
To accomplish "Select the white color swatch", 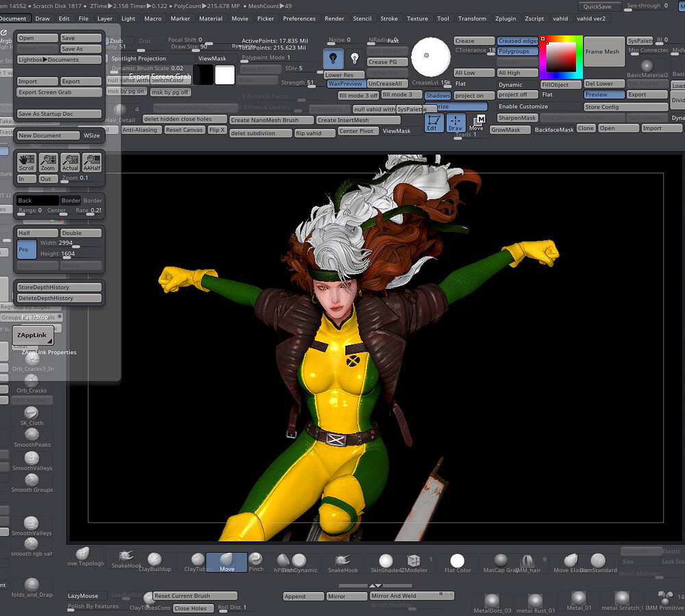I will [x=225, y=75].
